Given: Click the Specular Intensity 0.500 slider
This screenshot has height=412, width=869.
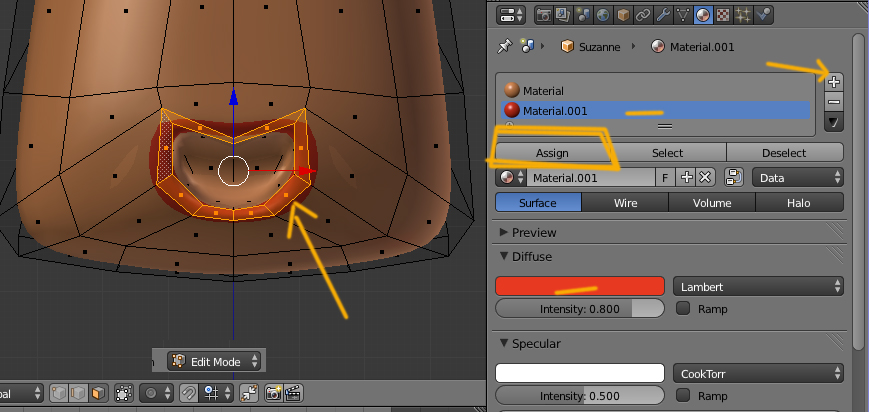Looking at the screenshot, I should coord(580,395).
